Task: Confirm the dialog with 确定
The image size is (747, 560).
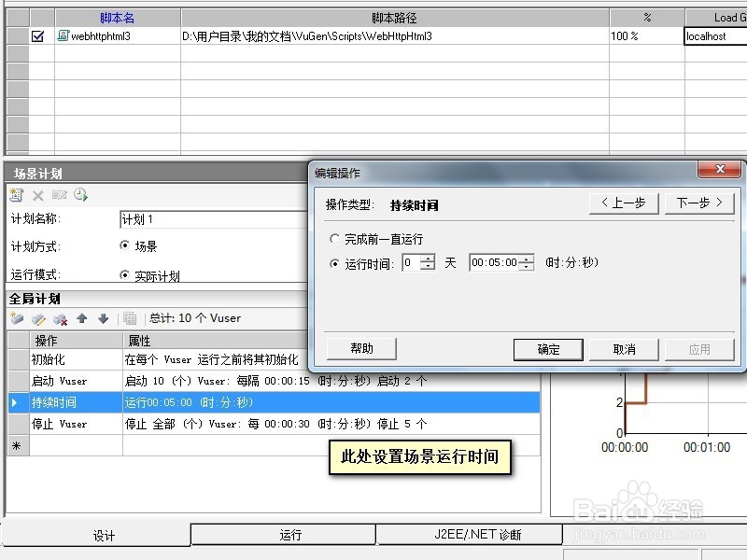Action: 547,349
